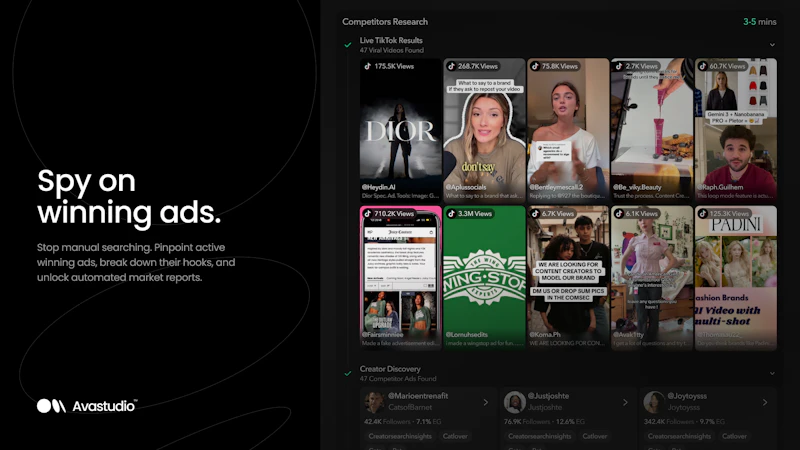The width and height of the screenshot is (800, 450).
Task: Click 342.4K Followers stat on Joytoysss card
Action: (x=669, y=422)
